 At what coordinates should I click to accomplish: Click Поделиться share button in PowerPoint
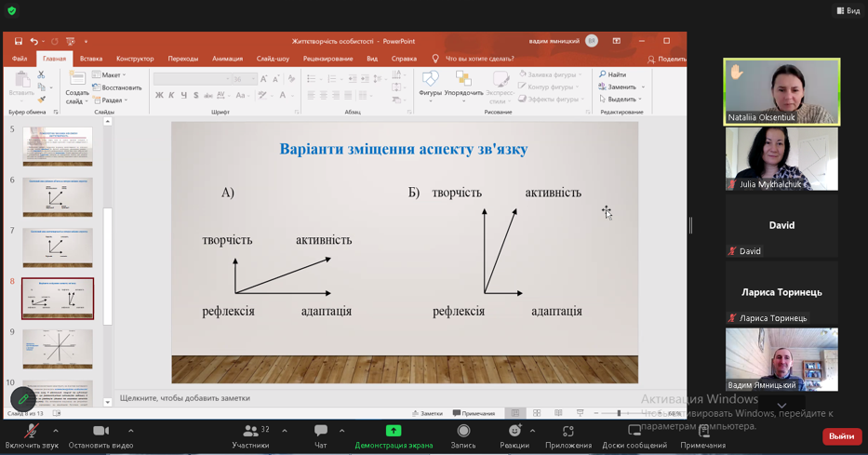[667, 59]
